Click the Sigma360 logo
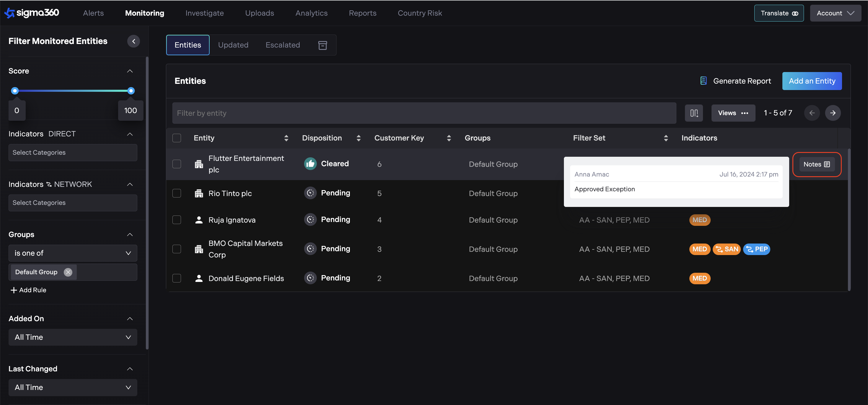This screenshot has width=868, height=405. [32, 13]
